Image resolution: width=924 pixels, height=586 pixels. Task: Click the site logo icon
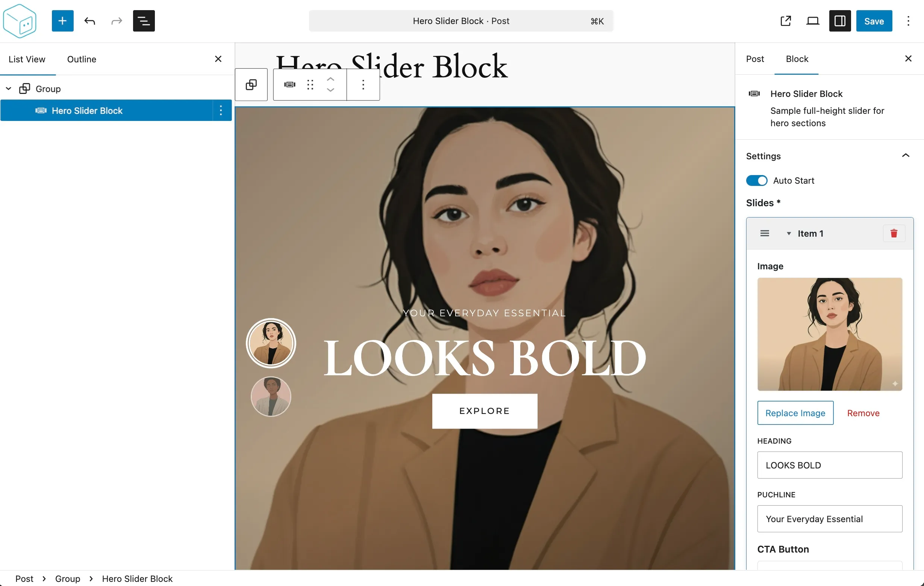(20, 21)
